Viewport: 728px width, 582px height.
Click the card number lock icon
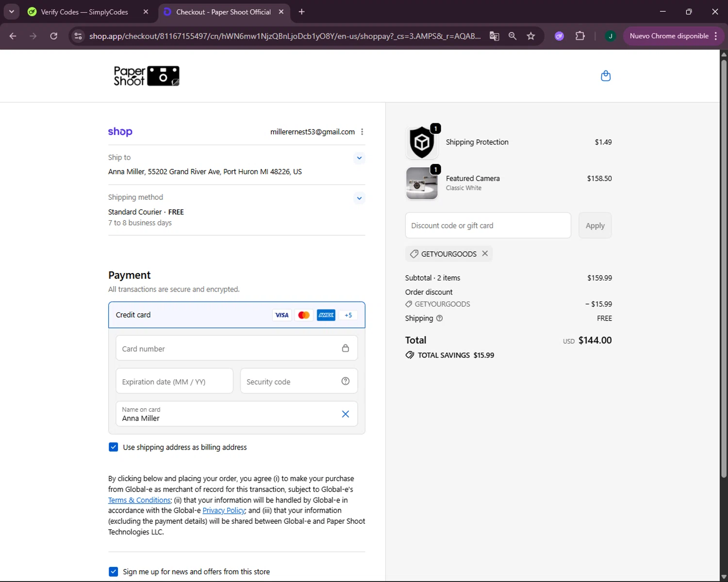coord(346,348)
